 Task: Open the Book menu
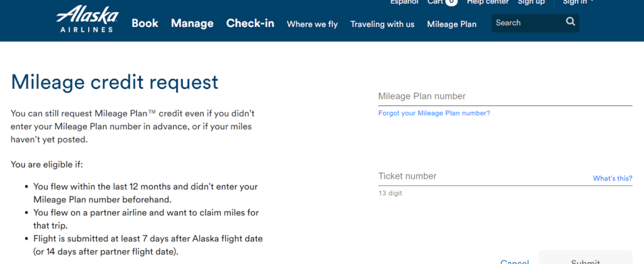pyautogui.click(x=145, y=23)
